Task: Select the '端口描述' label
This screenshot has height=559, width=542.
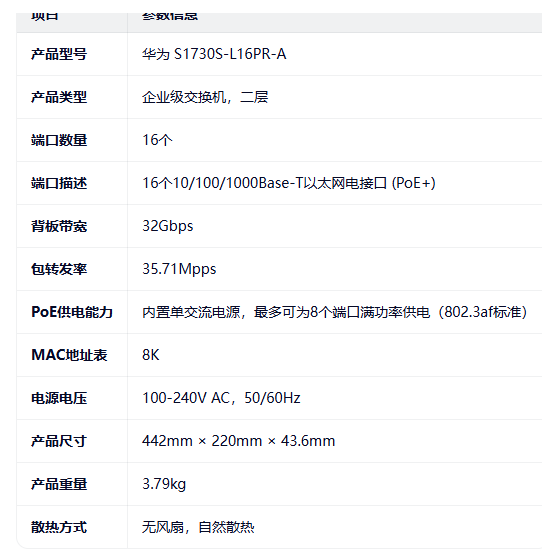Action: tap(59, 183)
